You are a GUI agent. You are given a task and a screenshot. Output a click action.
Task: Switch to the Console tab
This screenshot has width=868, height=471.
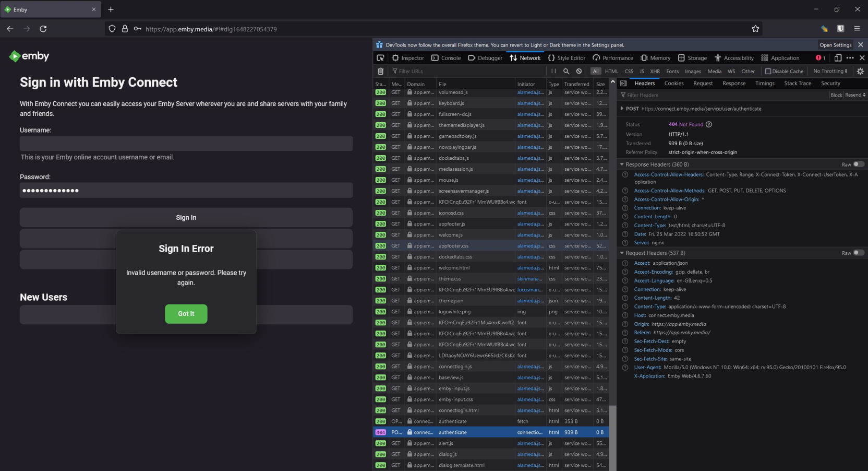click(x=447, y=58)
